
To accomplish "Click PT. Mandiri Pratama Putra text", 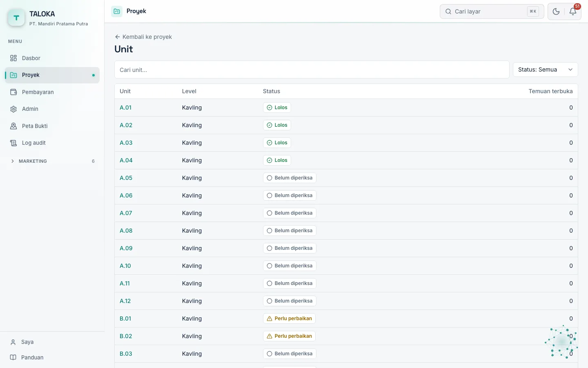I will (x=59, y=24).
